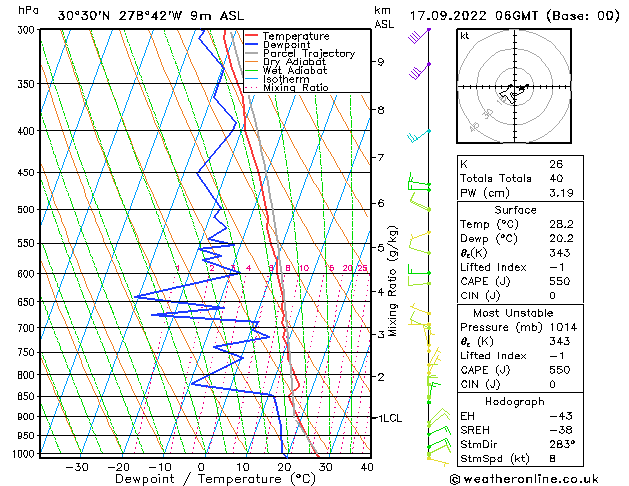The height and width of the screenshot is (486, 629).
Task: Click the red Temperature legend line swatch
Action: coord(251,36)
